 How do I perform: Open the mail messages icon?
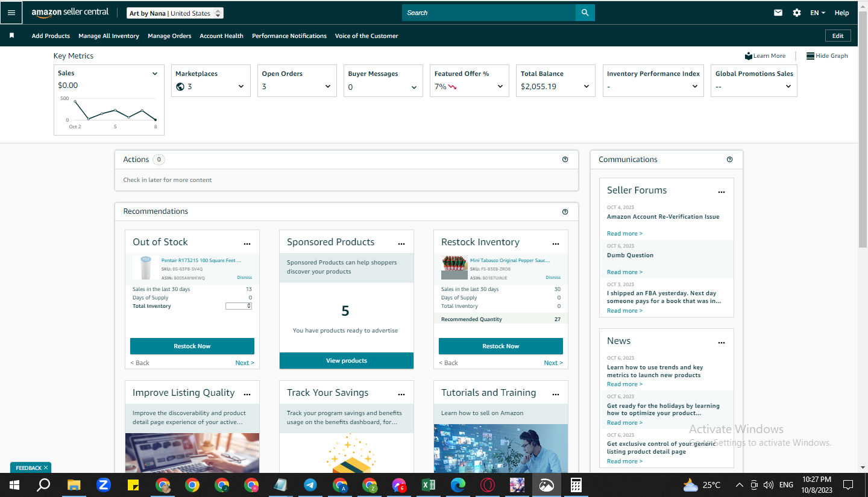[x=778, y=13]
